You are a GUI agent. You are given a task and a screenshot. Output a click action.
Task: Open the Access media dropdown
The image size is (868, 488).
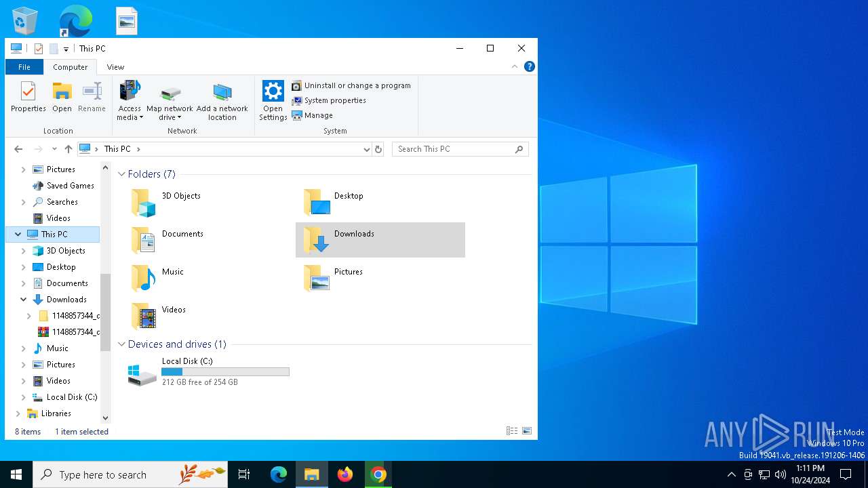[130, 101]
